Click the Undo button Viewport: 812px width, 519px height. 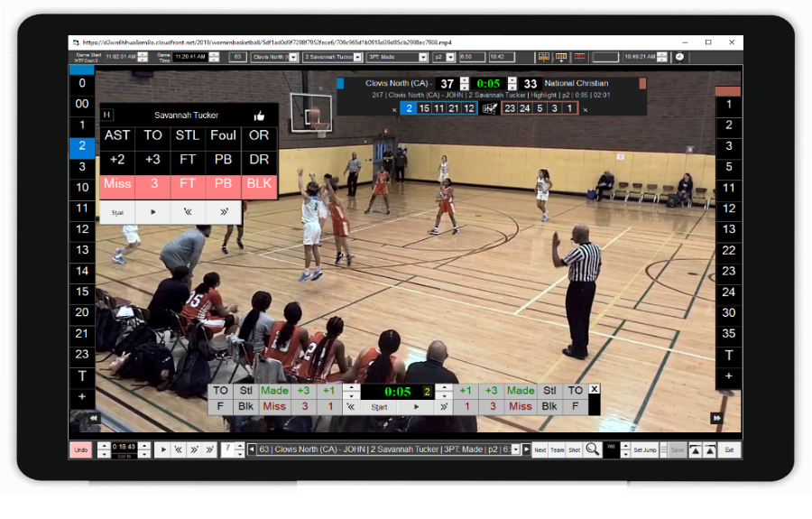click(x=81, y=449)
